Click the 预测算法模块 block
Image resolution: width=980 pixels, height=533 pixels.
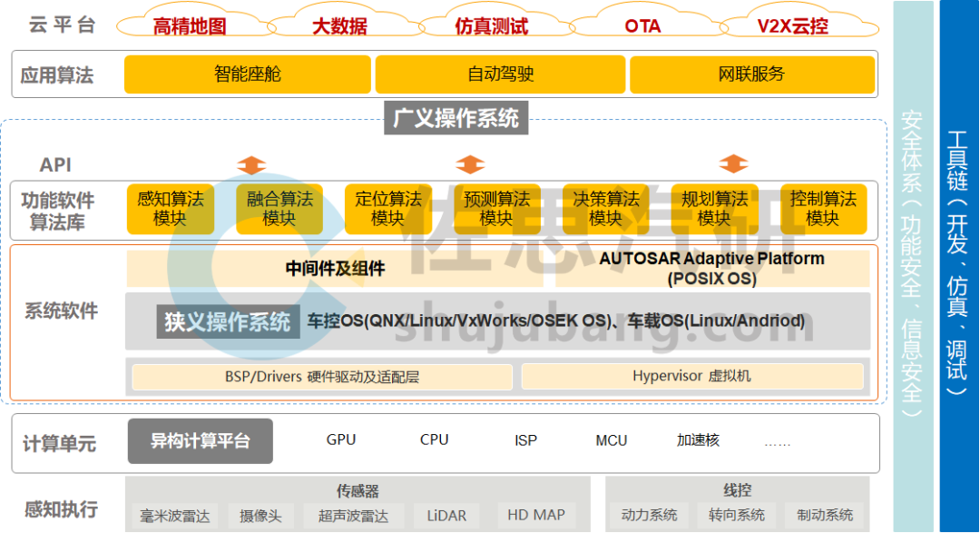[x=497, y=209]
